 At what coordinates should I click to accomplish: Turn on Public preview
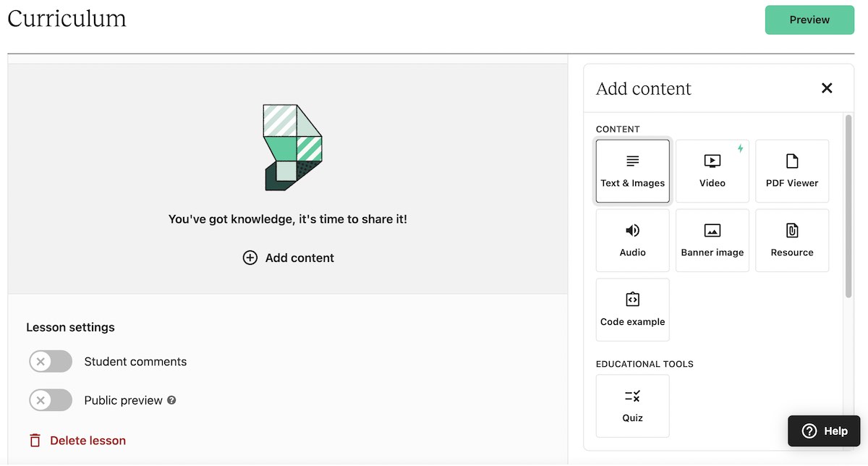pos(50,400)
